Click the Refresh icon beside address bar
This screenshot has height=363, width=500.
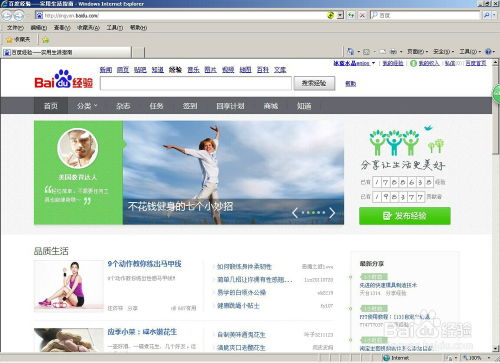[x=351, y=15]
